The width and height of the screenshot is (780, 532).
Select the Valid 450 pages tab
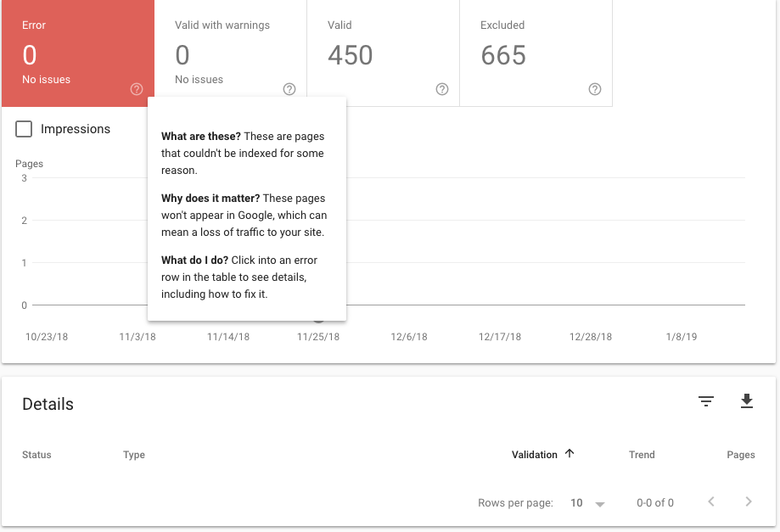tap(383, 53)
